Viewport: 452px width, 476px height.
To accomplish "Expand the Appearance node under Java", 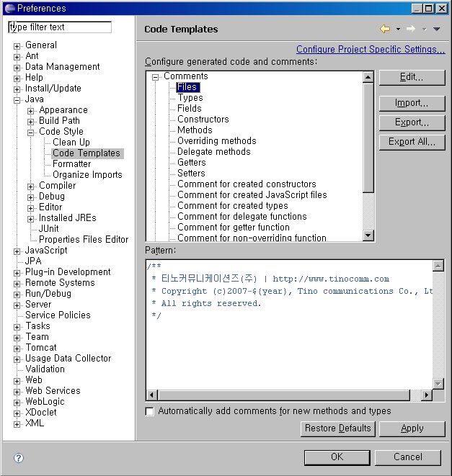I will click(31, 111).
